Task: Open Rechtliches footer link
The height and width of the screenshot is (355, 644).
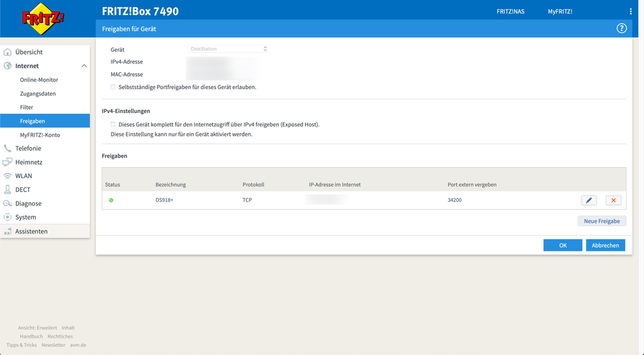Action: pos(60,337)
